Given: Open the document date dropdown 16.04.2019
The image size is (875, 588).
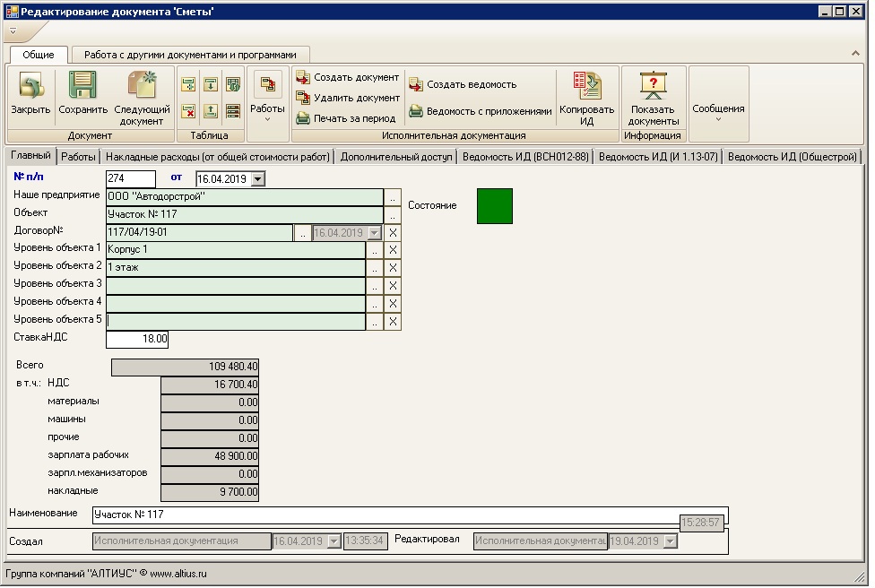Looking at the screenshot, I should point(258,179).
